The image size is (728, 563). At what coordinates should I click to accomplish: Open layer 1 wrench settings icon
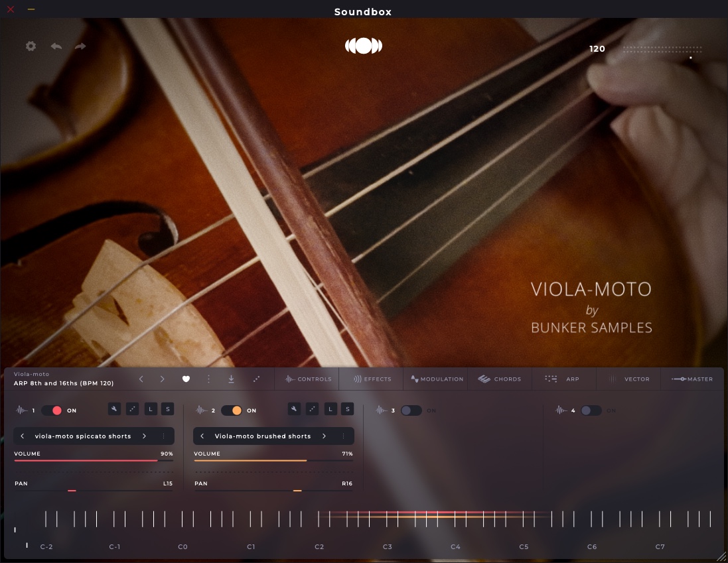(115, 409)
